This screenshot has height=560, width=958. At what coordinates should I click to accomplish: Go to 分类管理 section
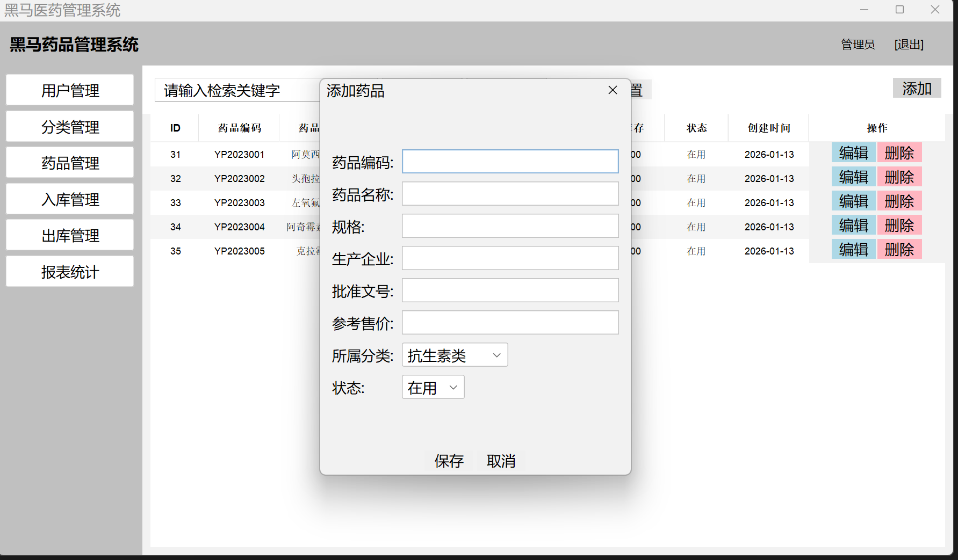70,127
